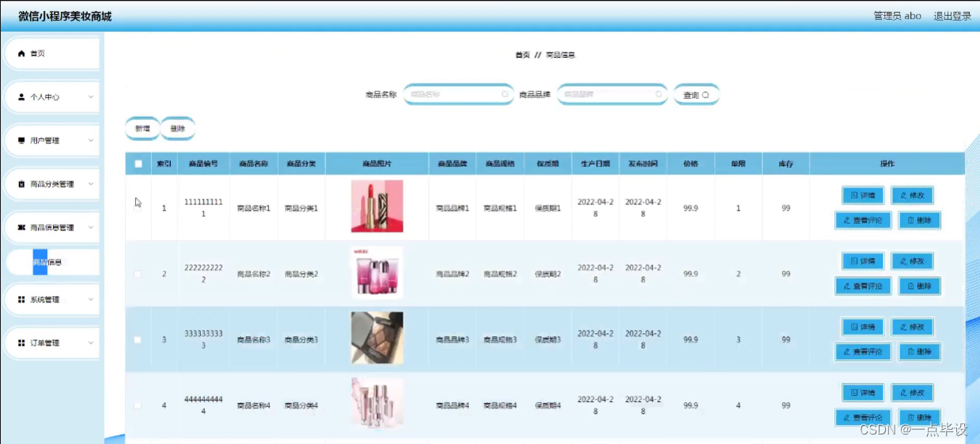Viewport: 980px width, 444px height.
Task: Click 删除 button in 商品名称2 row
Action: [920, 286]
